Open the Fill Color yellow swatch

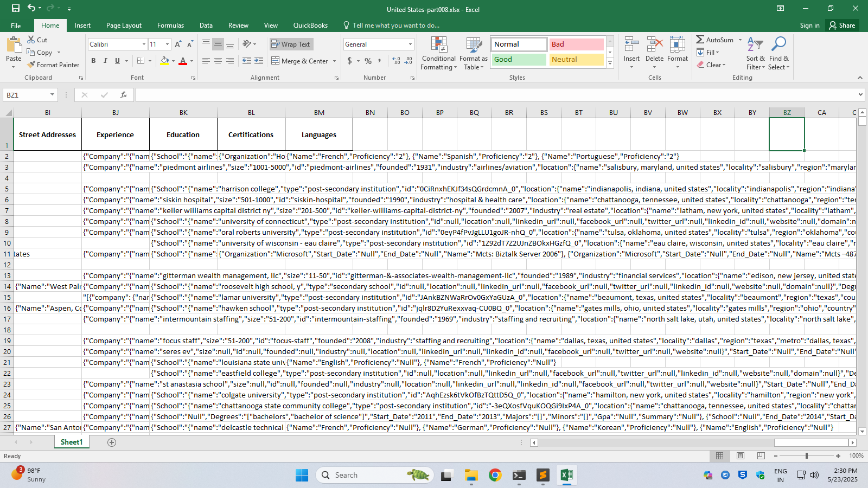pos(164,61)
